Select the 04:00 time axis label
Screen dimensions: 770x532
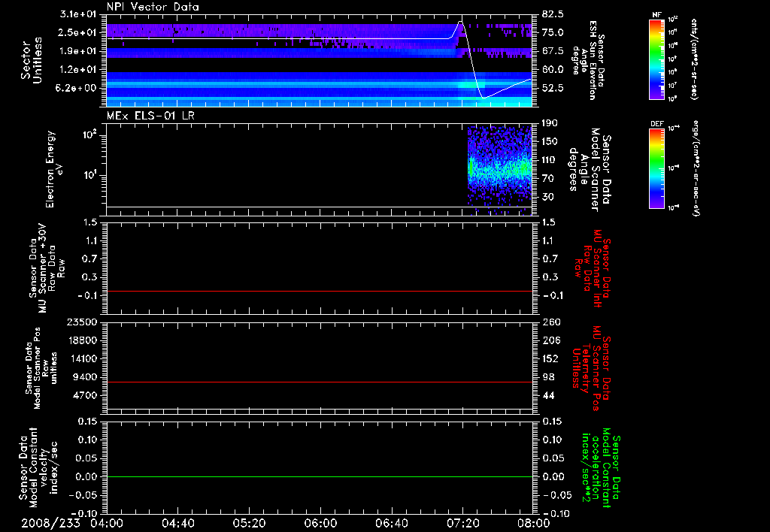click(107, 523)
